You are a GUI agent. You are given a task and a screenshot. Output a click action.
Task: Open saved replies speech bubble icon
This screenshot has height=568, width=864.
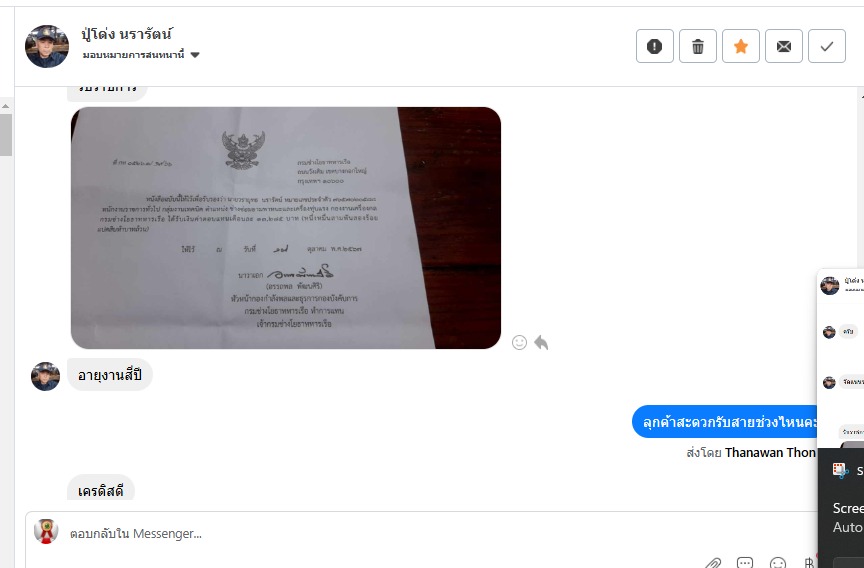coord(745,563)
